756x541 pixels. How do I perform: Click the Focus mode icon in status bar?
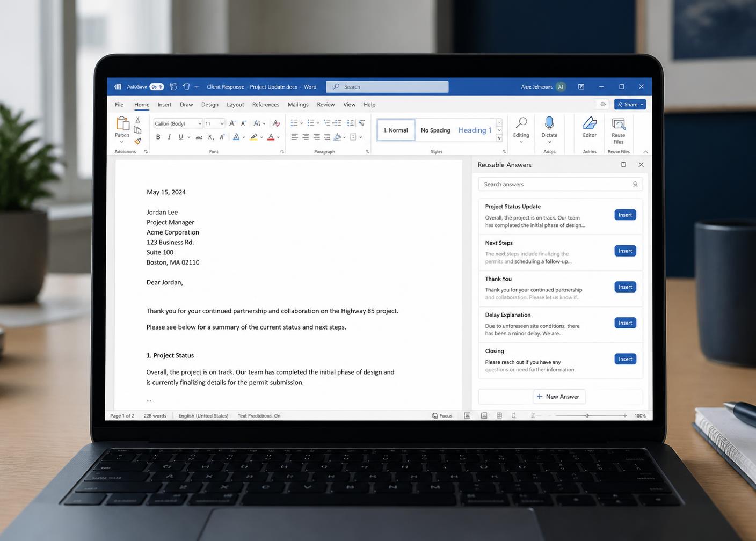pos(435,416)
